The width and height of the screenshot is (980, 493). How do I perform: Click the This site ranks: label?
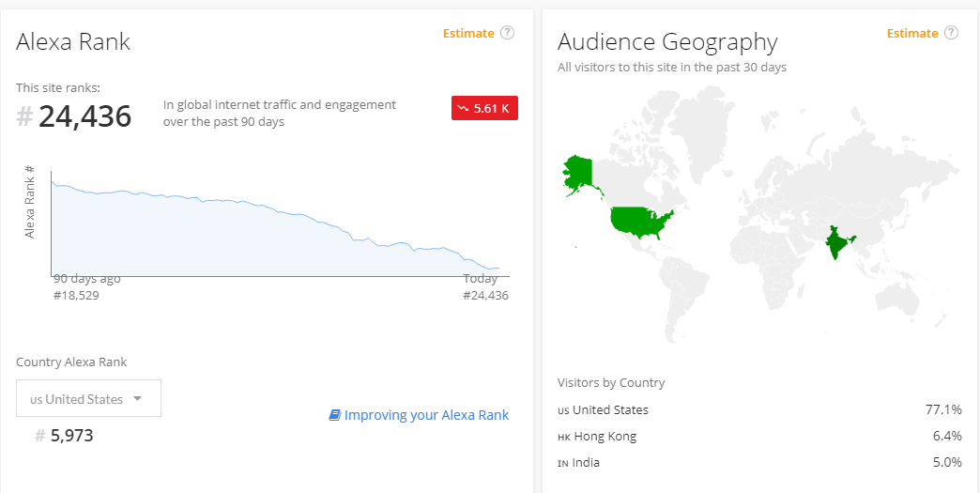57,87
